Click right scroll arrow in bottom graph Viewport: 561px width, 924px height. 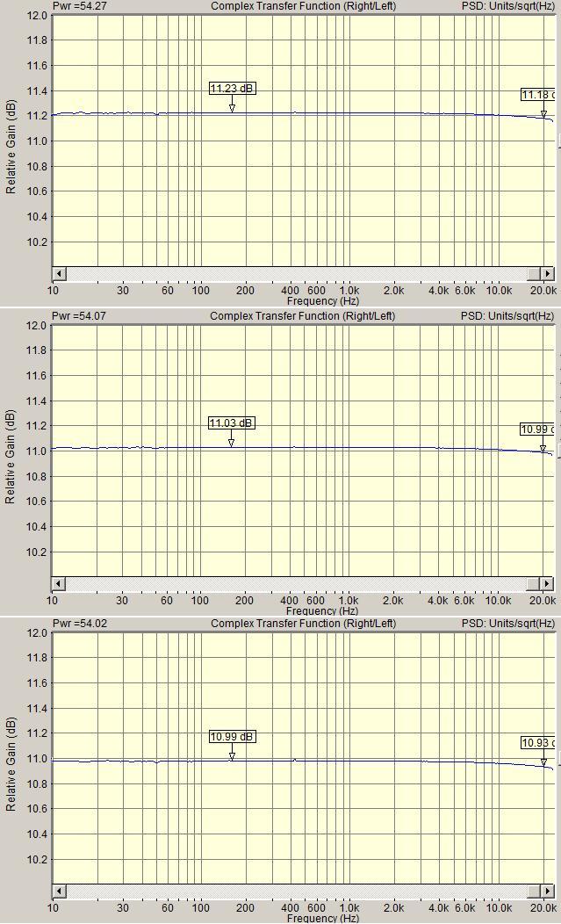click(548, 891)
